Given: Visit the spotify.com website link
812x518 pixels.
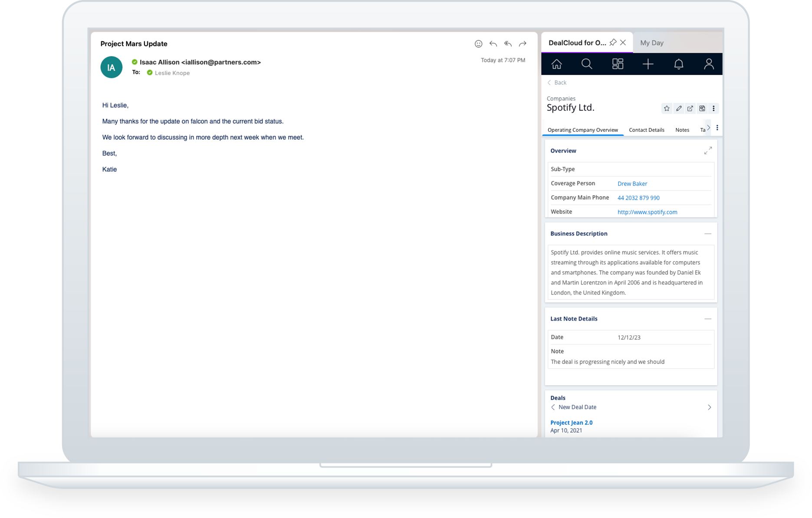Looking at the screenshot, I should point(647,212).
